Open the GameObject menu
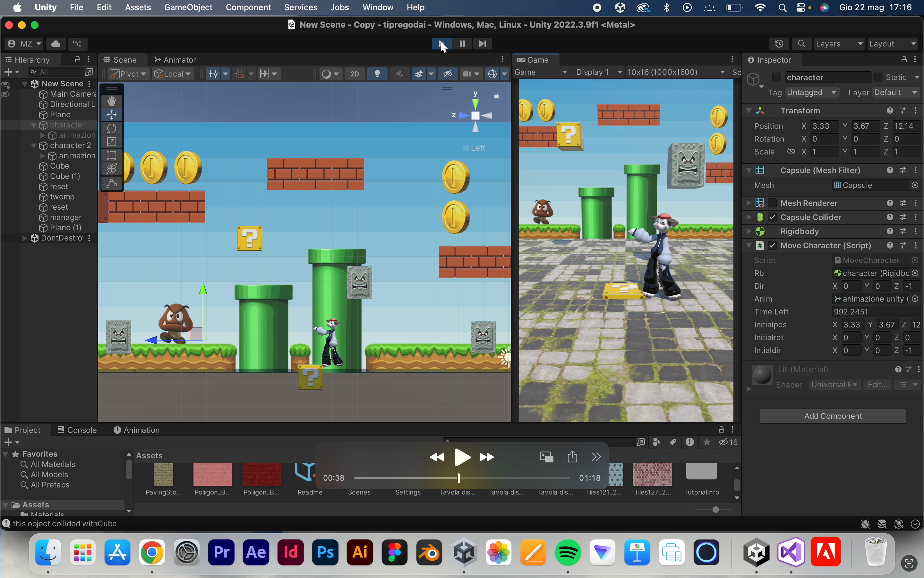Viewport: 924px width, 578px height. 188,7
